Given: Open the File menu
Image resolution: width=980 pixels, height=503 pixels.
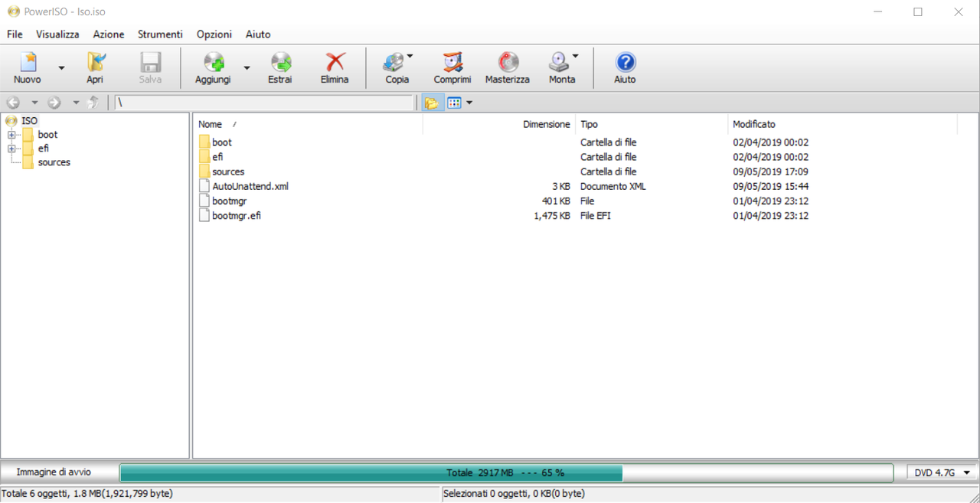Looking at the screenshot, I should (15, 34).
